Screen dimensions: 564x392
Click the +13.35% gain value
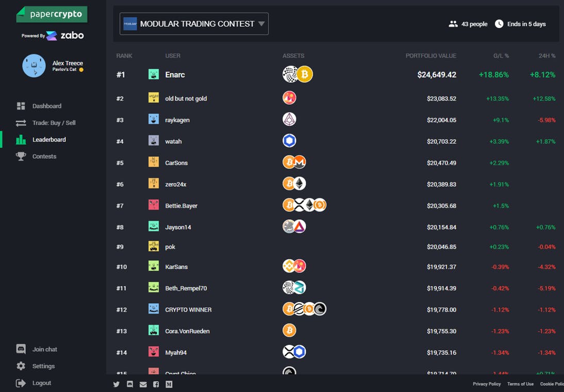(497, 99)
